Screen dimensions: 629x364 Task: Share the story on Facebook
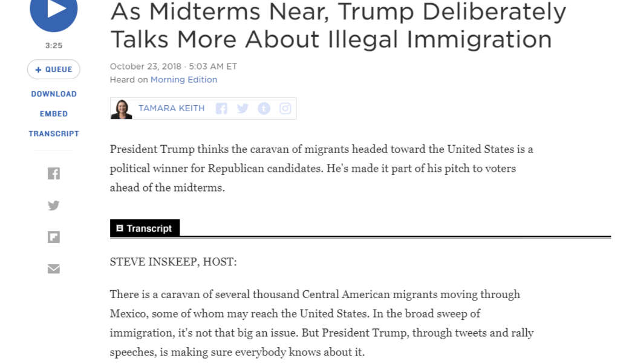pyautogui.click(x=53, y=174)
